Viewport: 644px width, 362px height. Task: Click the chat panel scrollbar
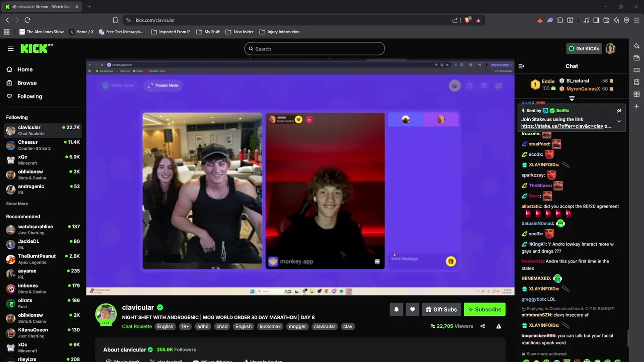point(627,338)
